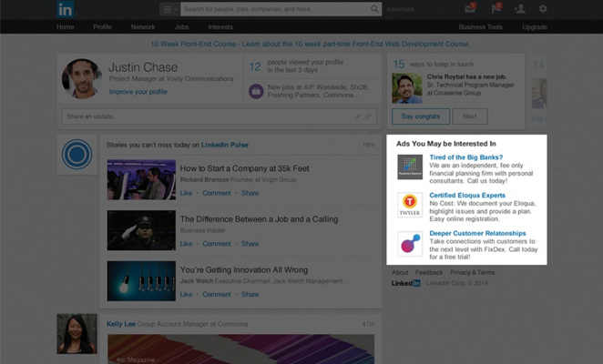Viewport: 603px width, 364px height.
Task: Click Chris Roybal's photo
Action: point(407,88)
